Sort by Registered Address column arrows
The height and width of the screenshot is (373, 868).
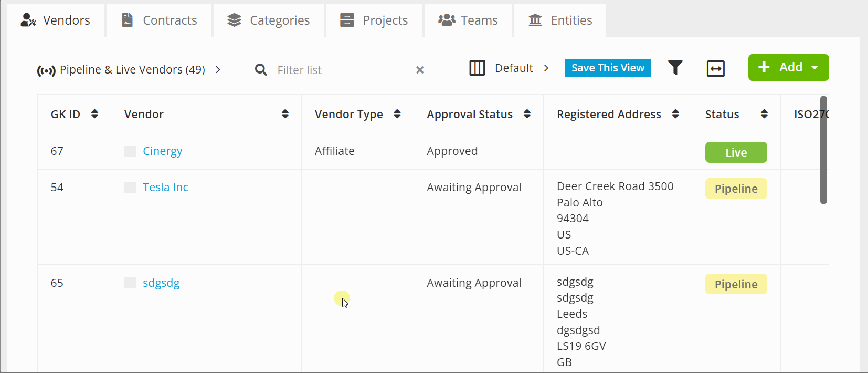(675, 114)
